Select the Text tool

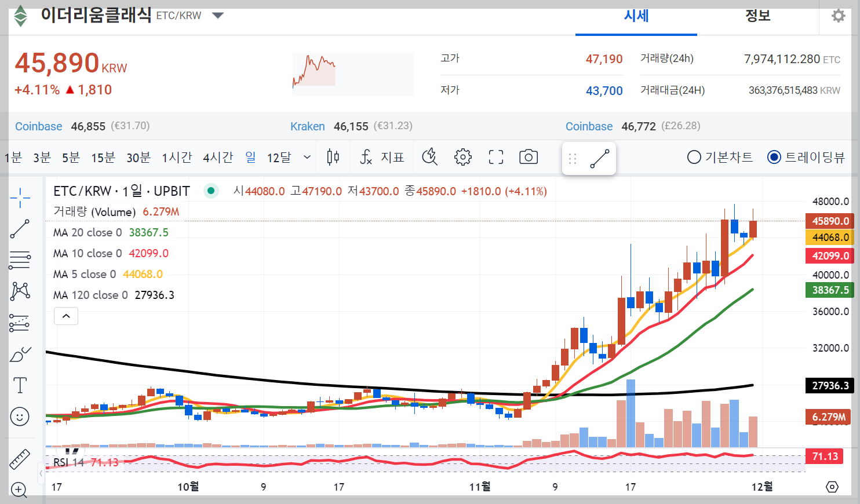20,385
